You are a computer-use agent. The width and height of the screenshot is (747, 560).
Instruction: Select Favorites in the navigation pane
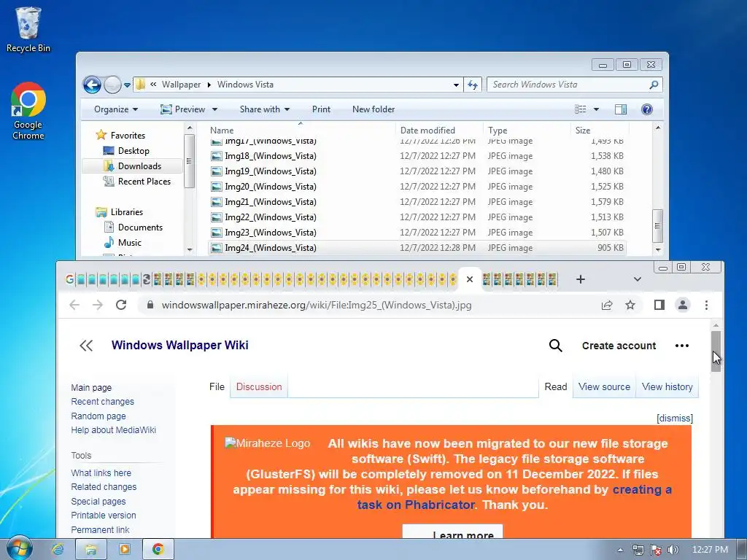pyautogui.click(x=128, y=136)
